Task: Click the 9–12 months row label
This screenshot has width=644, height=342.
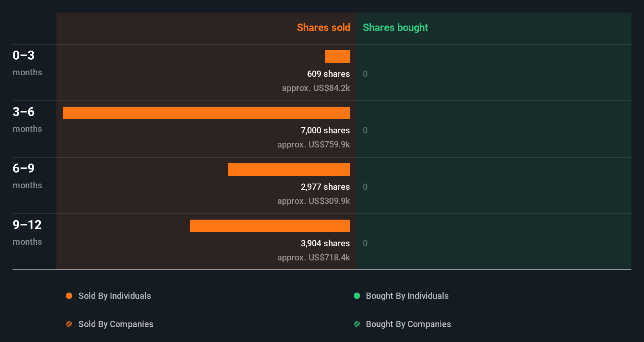Action: [27, 232]
